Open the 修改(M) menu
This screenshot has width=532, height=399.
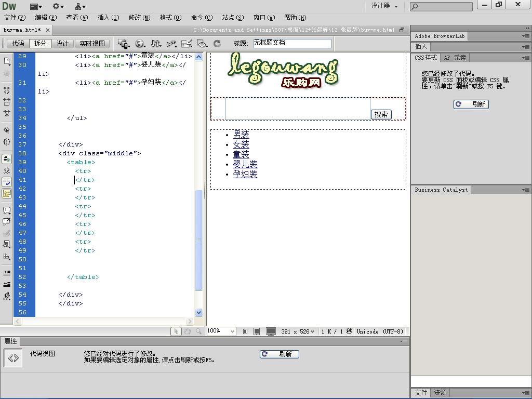pyautogui.click(x=139, y=18)
